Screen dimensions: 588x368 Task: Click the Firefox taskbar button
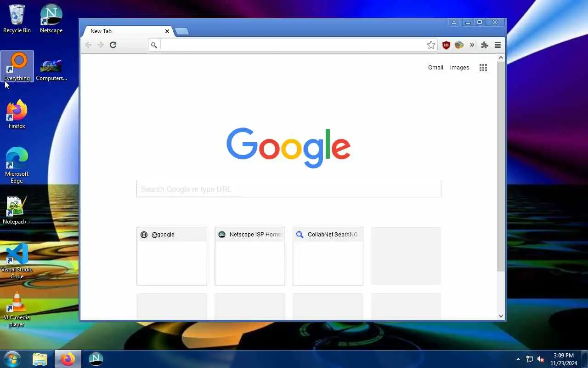click(x=68, y=359)
